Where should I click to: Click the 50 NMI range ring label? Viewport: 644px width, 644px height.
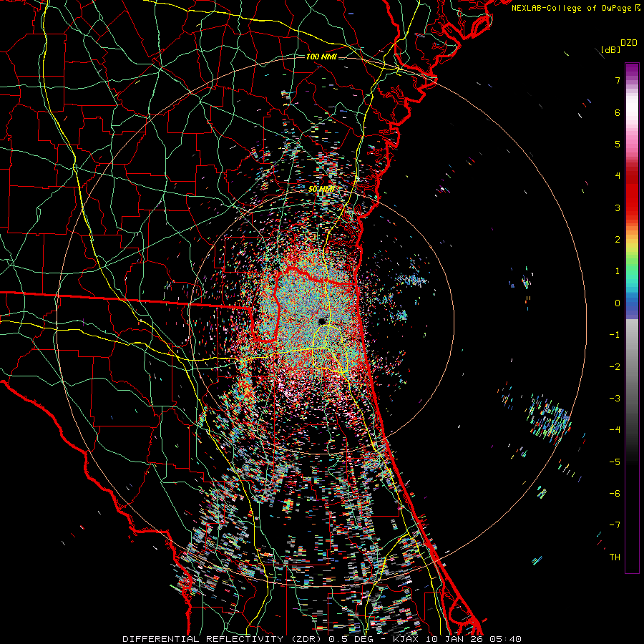[321, 189]
